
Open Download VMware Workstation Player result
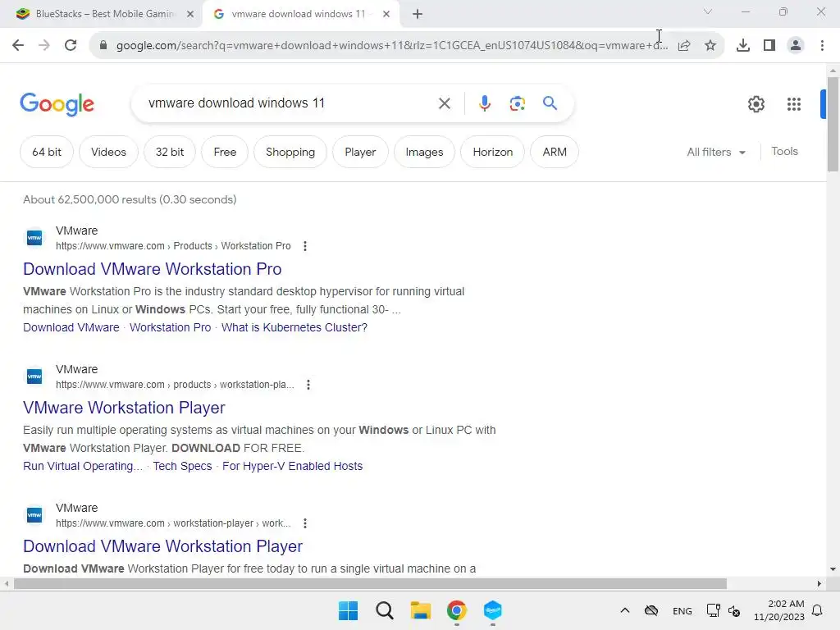coord(163,546)
